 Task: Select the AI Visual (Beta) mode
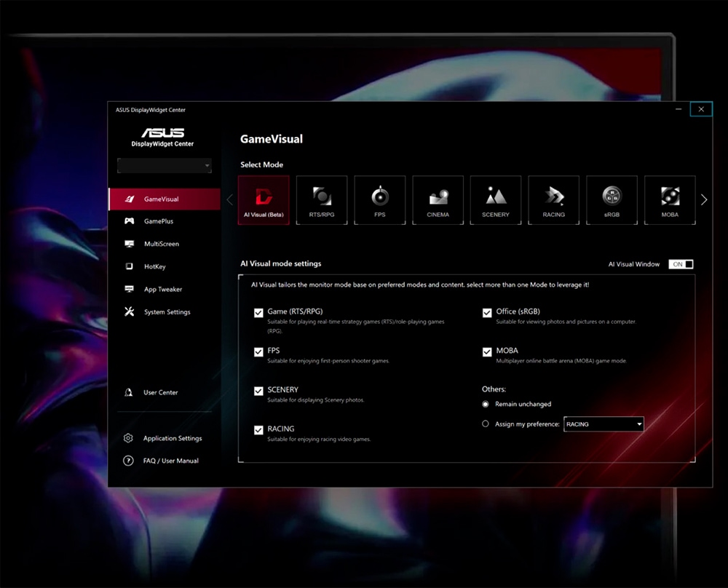tap(264, 200)
